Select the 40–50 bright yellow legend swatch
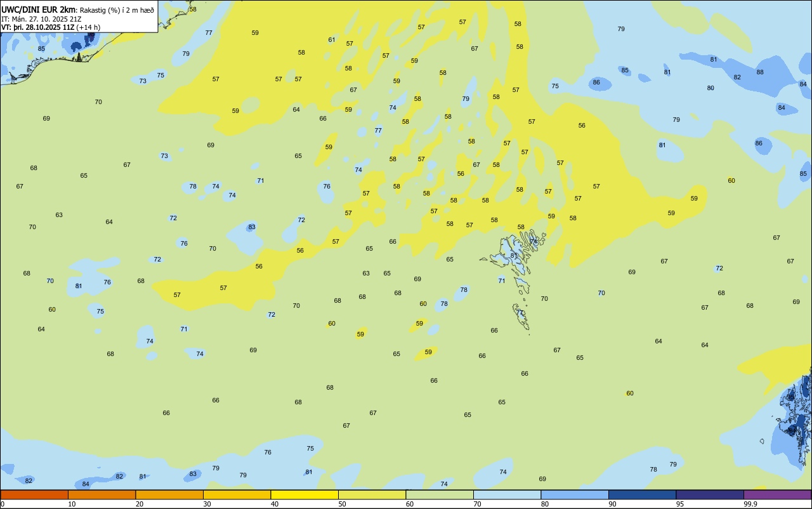The width and height of the screenshot is (812, 509). click(304, 494)
